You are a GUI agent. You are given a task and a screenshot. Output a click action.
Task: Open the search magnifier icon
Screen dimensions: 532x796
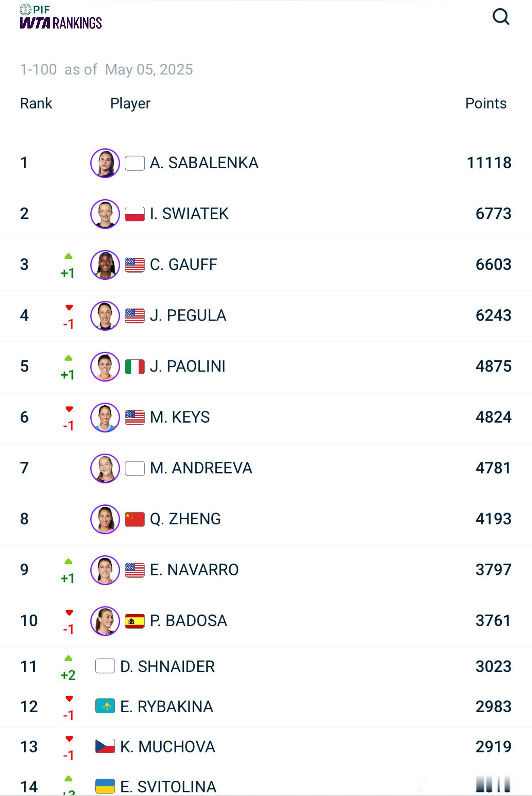(501, 17)
